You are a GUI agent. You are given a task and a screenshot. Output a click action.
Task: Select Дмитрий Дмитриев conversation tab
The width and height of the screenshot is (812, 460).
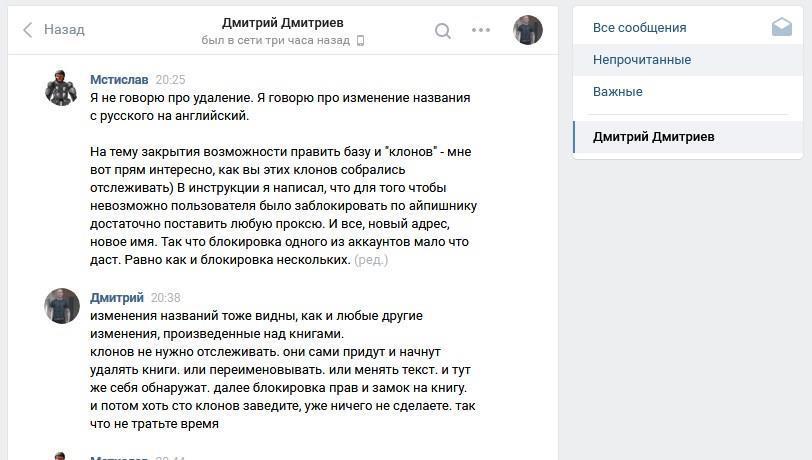pos(653,137)
